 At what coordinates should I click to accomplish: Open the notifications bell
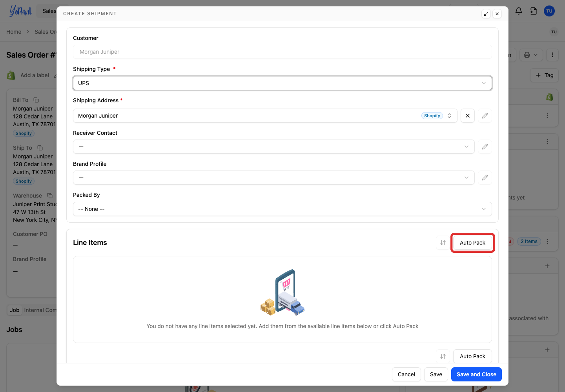click(x=519, y=11)
